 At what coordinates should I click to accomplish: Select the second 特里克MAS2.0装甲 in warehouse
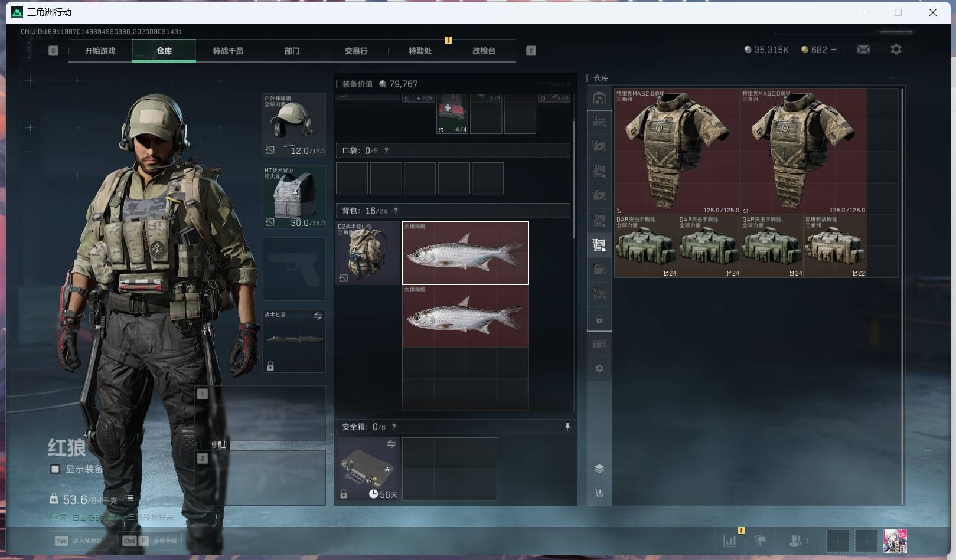[x=804, y=152]
